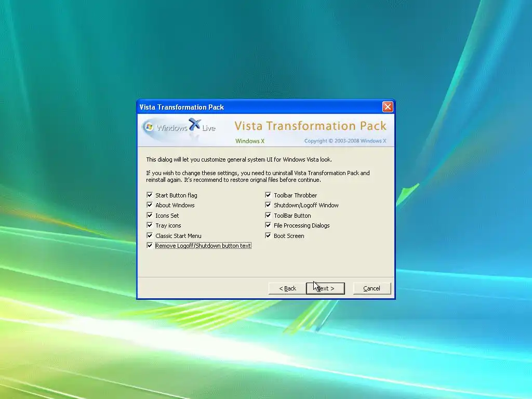This screenshot has width=532, height=399.
Task: Uncheck the Toolbar Throbber checkbox
Action: (268, 195)
